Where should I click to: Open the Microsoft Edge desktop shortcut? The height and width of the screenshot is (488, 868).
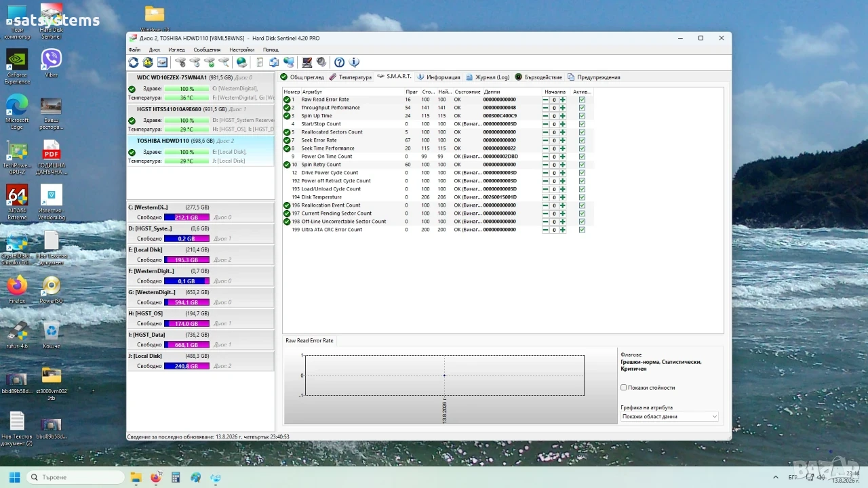(17, 111)
